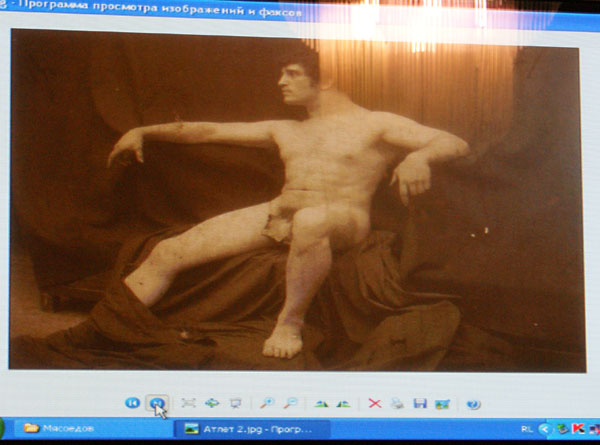
Task: Select the Best Fit view icon
Action: pos(188,403)
